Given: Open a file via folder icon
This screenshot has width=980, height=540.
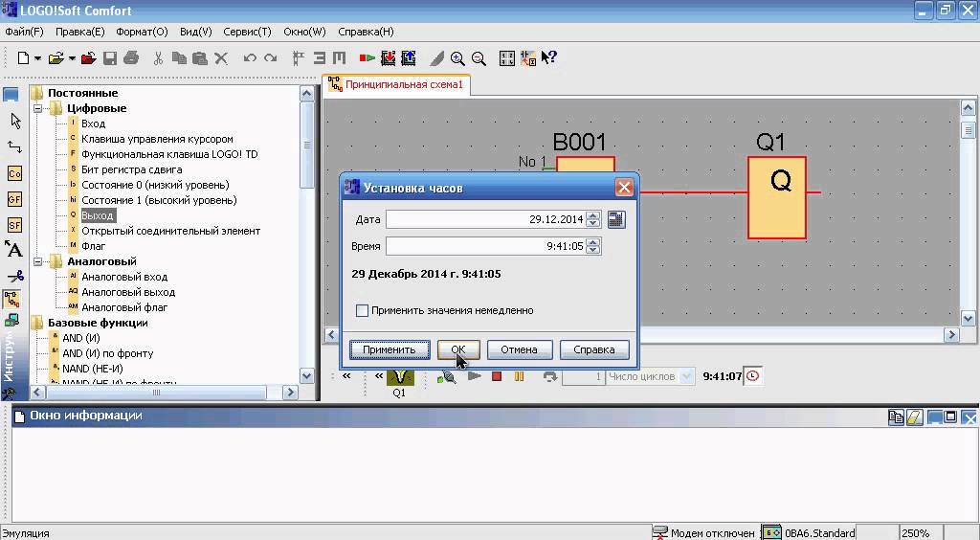Looking at the screenshot, I should [56, 58].
